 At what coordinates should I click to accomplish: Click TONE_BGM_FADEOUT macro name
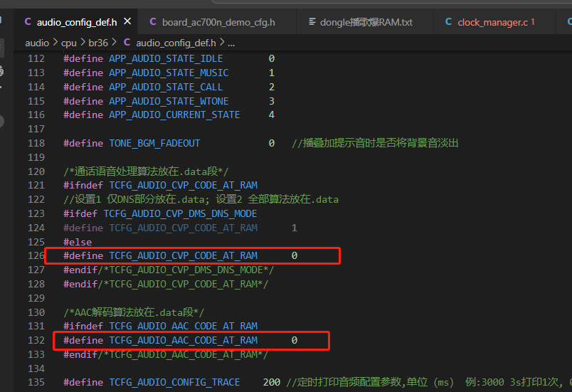point(154,143)
